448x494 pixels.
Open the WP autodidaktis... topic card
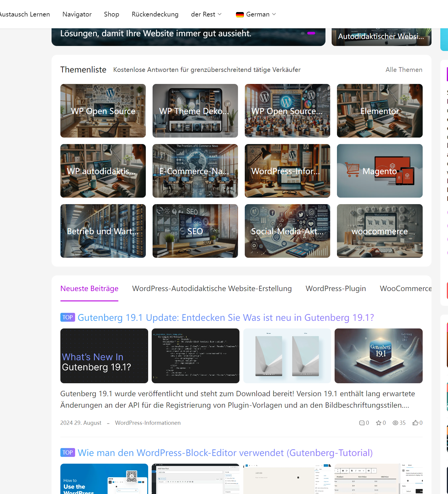point(103,171)
